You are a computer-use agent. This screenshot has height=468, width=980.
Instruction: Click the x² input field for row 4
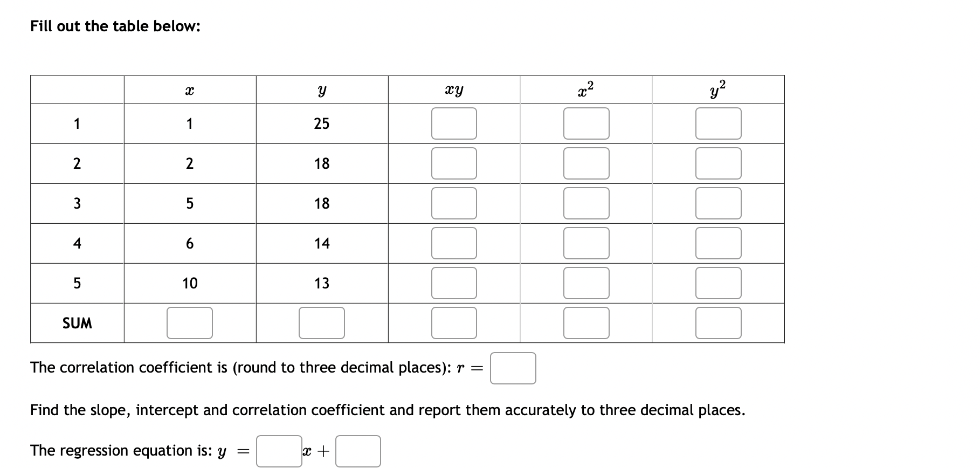pyautogui.click(x=586, y=243)
